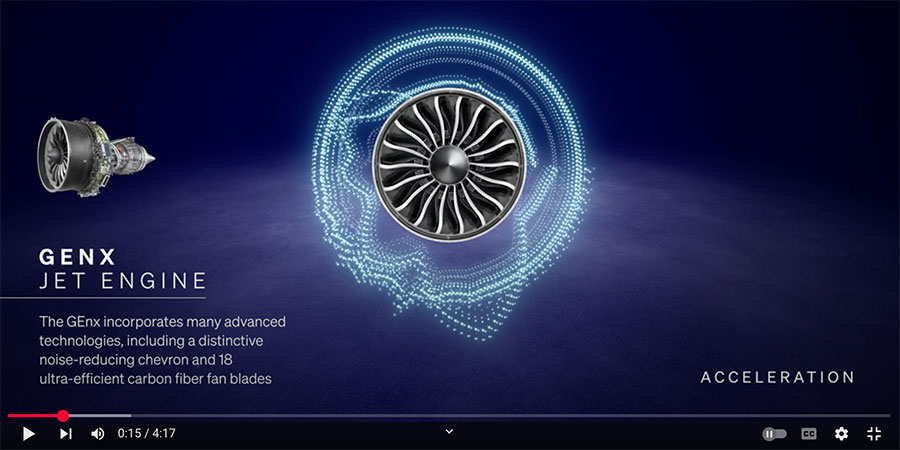Mute the video using the speaker icon
Screen dimensions: 900x450
click(98, 434)
